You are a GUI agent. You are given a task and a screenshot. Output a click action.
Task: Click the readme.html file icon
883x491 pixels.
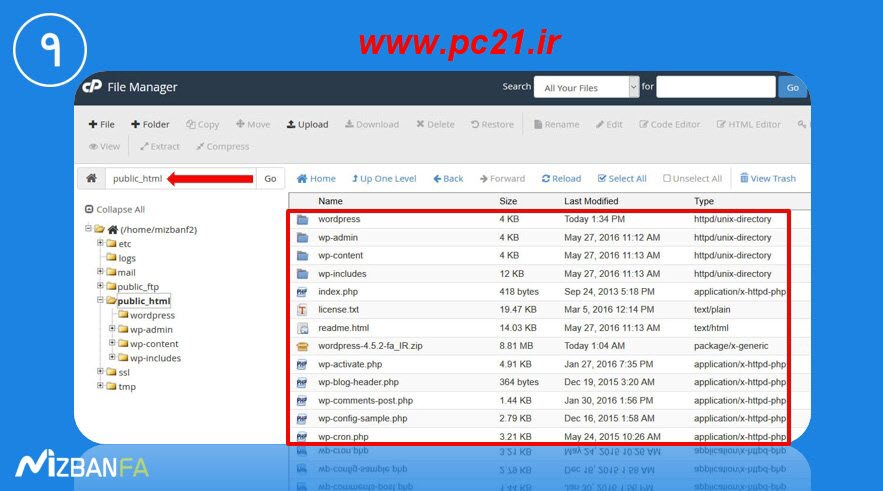coord(302,328)
